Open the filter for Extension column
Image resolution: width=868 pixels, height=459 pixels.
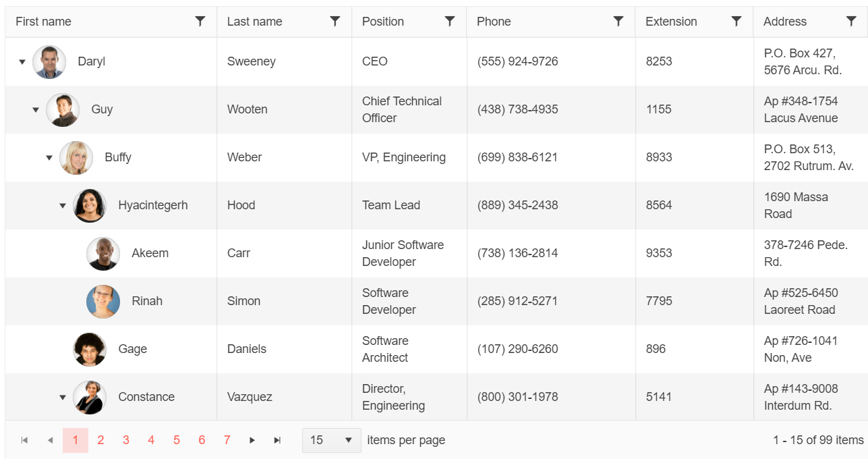(x=736, y=21)
